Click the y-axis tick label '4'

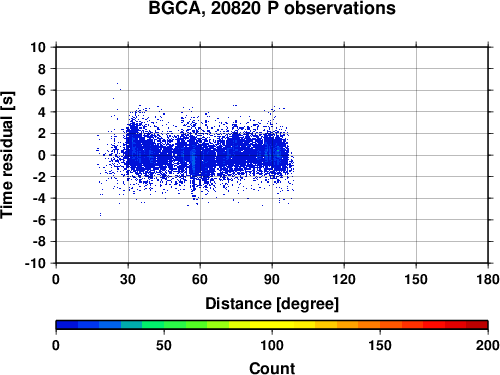[x=41, y=112]
